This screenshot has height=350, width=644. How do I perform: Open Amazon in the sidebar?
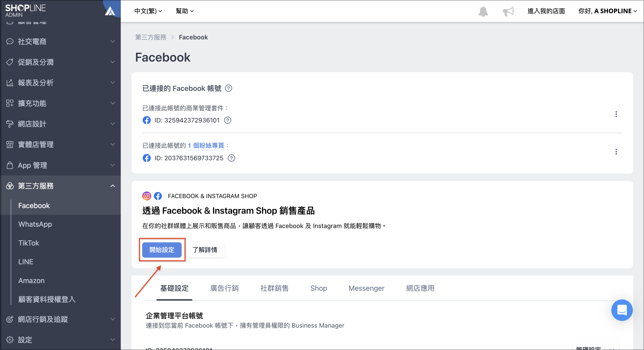tap(31, 280)
